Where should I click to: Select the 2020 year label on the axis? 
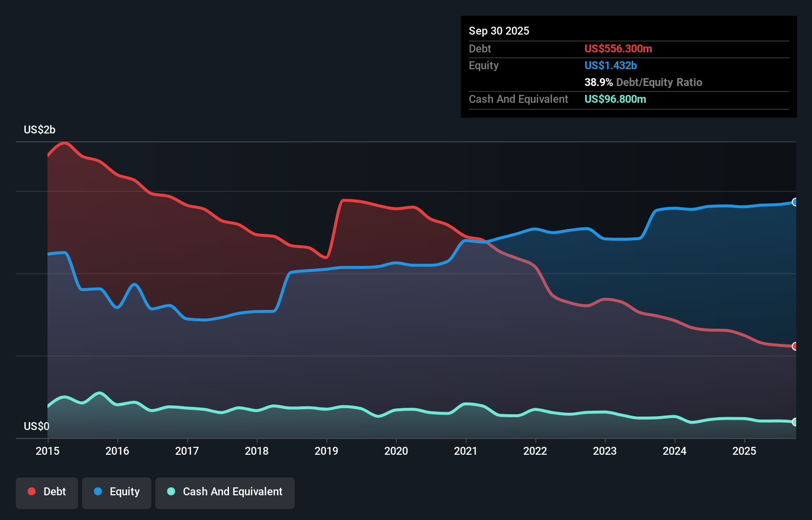[x=396, y=451]
